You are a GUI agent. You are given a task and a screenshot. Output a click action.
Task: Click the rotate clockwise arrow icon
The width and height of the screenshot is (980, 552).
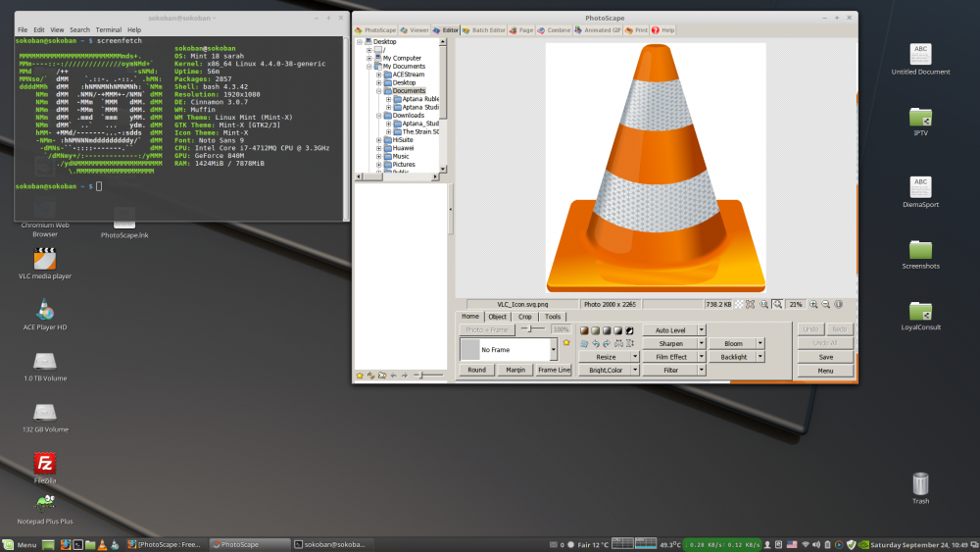[607, 344]
